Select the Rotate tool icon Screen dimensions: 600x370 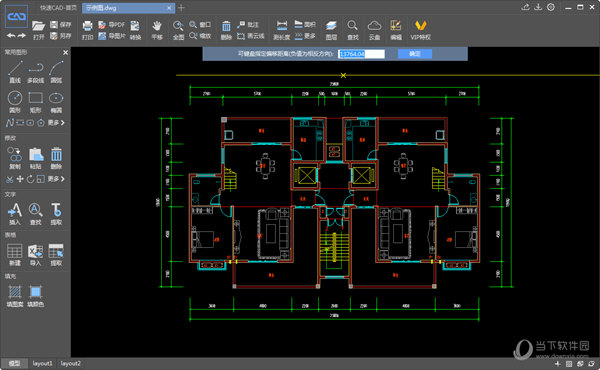click(30, 179)
